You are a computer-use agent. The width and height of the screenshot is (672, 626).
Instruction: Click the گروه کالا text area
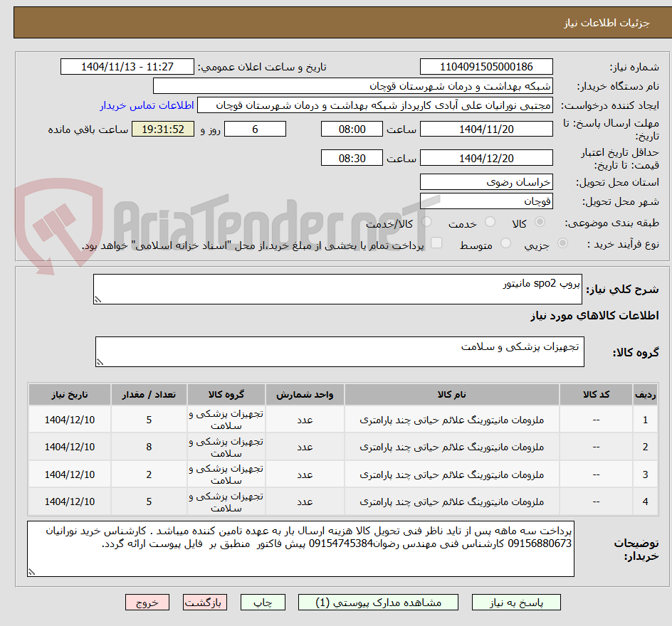point(340,351)
